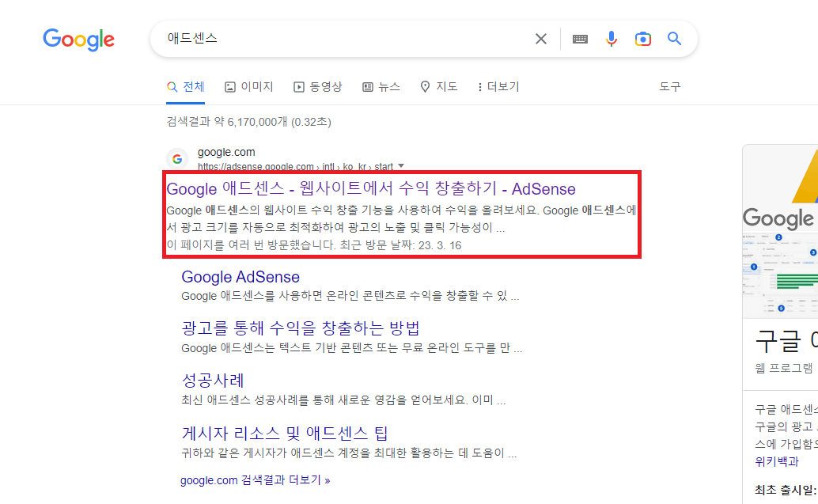Click snippet text under Google AdSense sublink
This screenshot has width=818, height=504.
tap(350, 297)
